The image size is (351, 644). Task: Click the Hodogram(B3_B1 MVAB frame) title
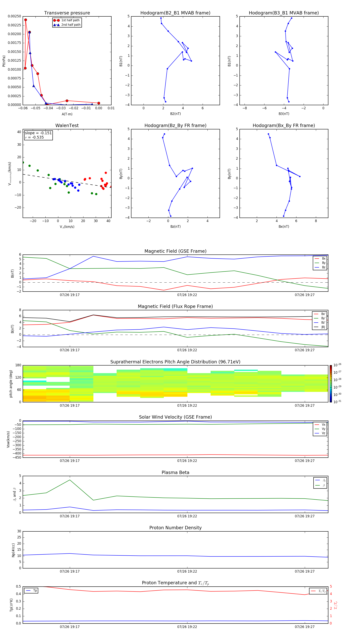click(284, 13)
